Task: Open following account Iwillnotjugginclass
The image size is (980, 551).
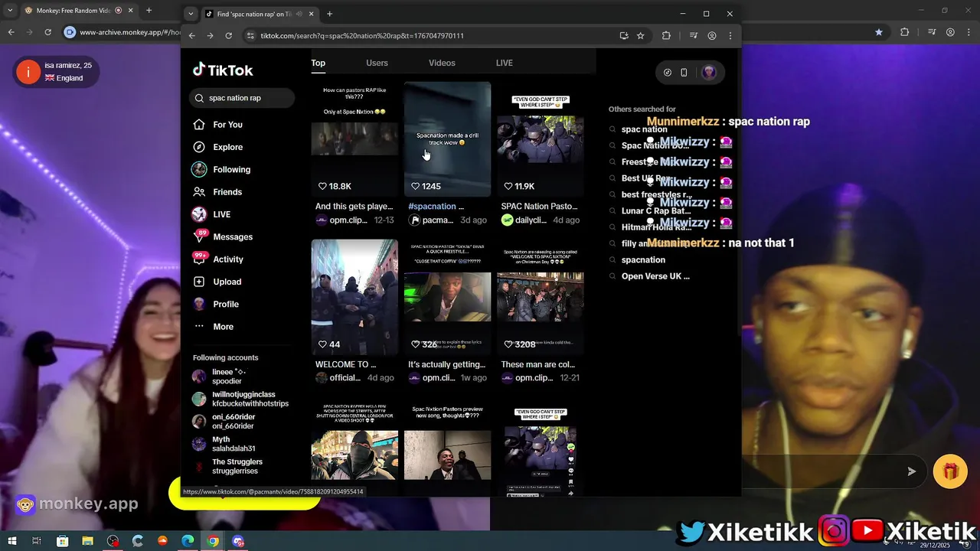Action: point(240,399)
